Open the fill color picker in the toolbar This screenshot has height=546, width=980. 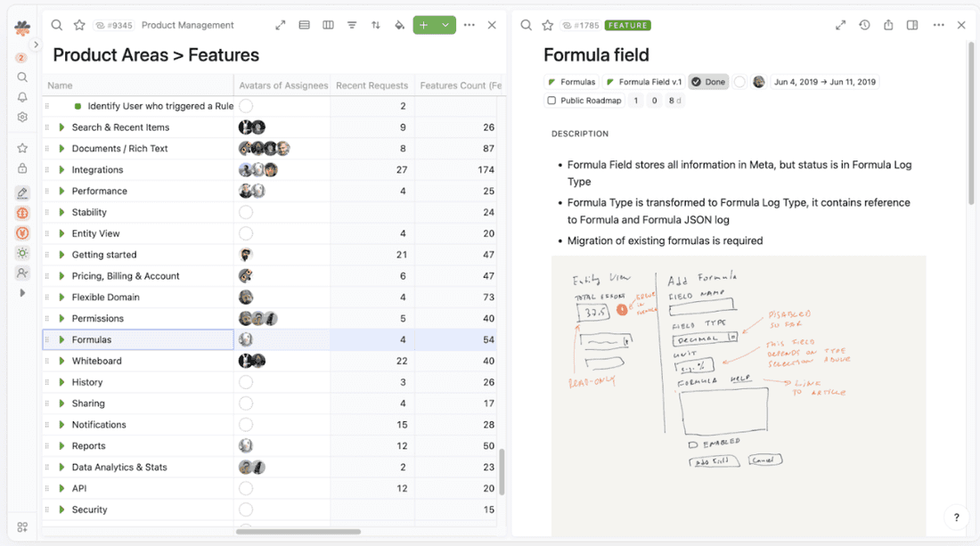coord(400,25)
